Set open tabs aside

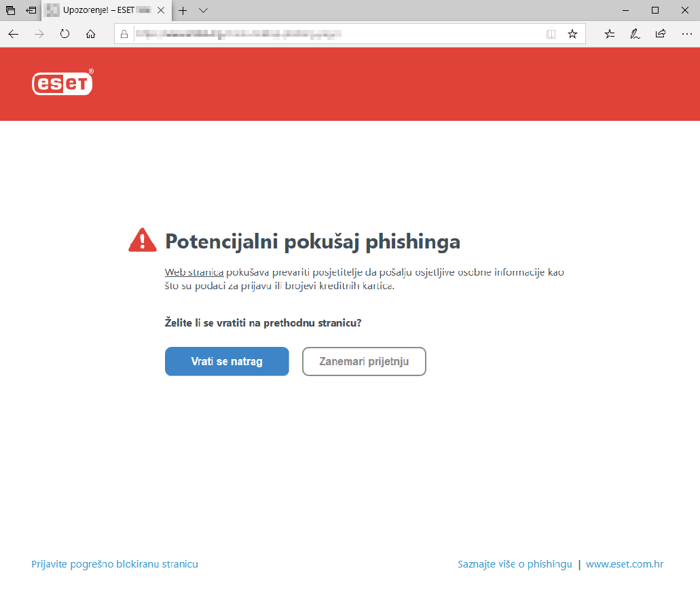tap(31, 10)
